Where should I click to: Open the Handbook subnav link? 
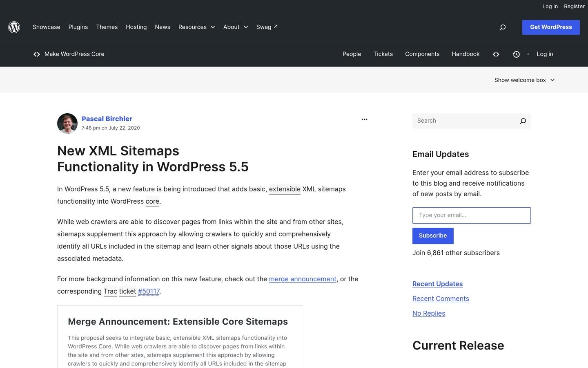[x=465, y=54]
